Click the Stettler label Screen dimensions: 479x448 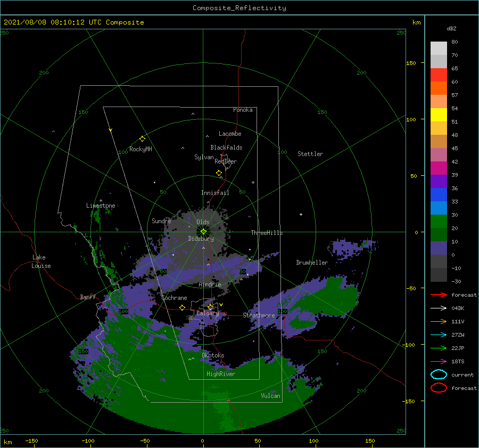[310, 154]
